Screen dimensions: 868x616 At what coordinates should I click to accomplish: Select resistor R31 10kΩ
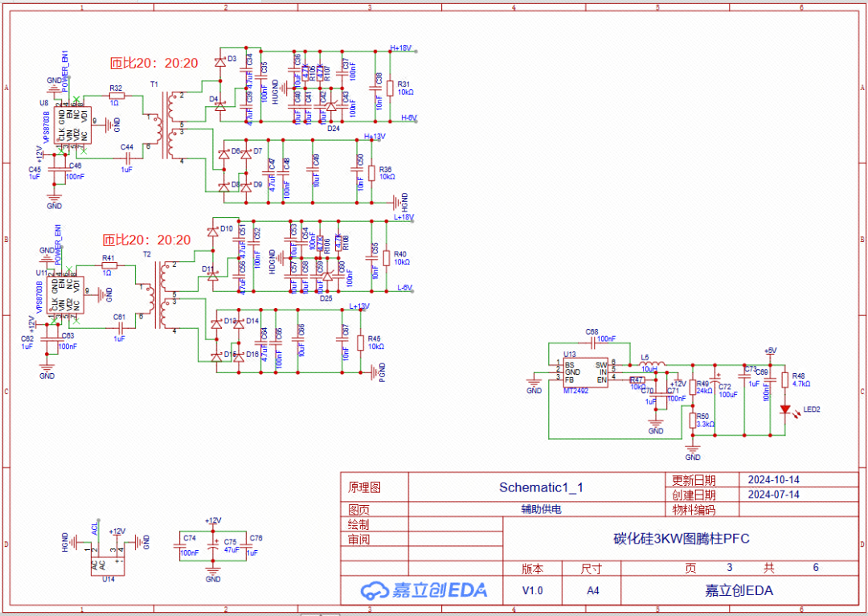click(x=390, y=88)
